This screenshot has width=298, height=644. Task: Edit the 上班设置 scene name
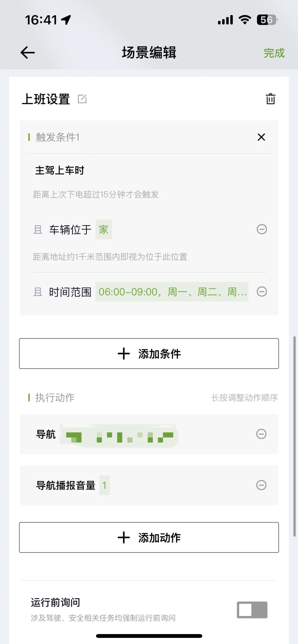[82, 99]
